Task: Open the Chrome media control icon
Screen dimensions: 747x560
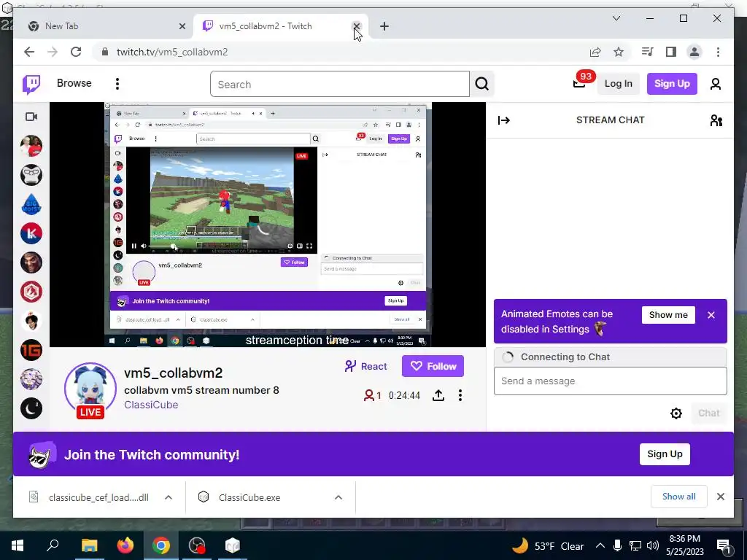Action: click(x=647, y=52)
